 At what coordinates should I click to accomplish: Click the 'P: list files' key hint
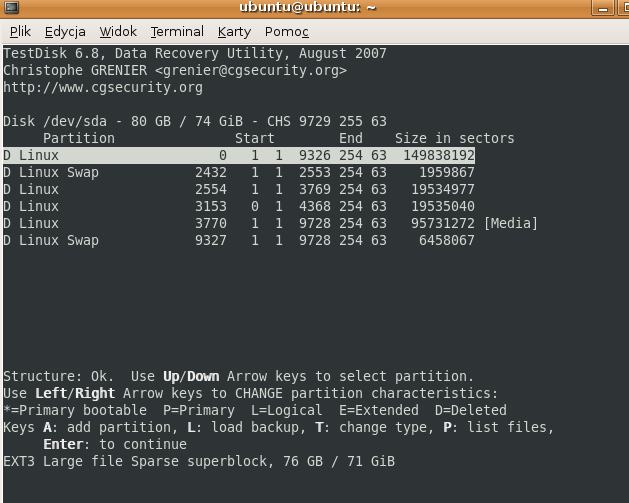499,427
